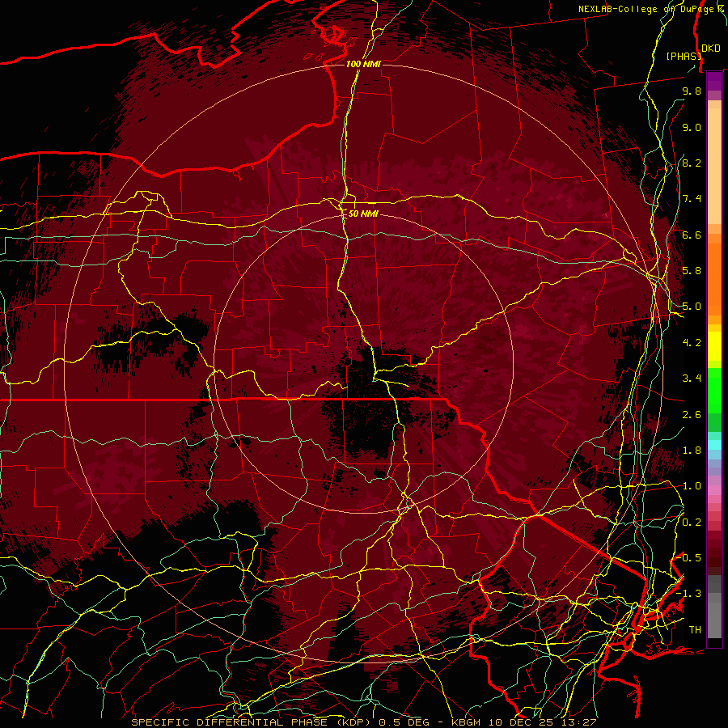This screenshot has height=728, width=728.
Task: Click the 9.8 value on the scale
Action: 692,91
